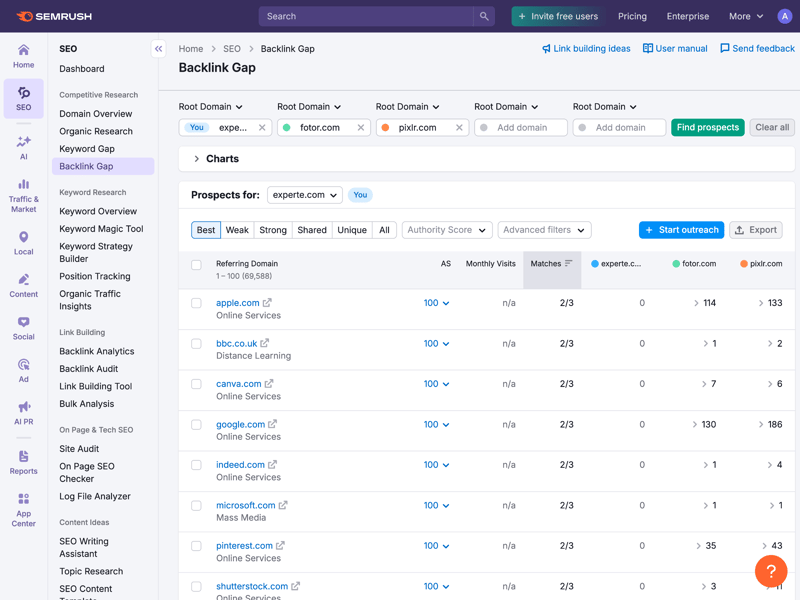Open Keyword Magic Tool in sidebar
The width and height of the screenshot is (800, 600).
pos(101,229)
